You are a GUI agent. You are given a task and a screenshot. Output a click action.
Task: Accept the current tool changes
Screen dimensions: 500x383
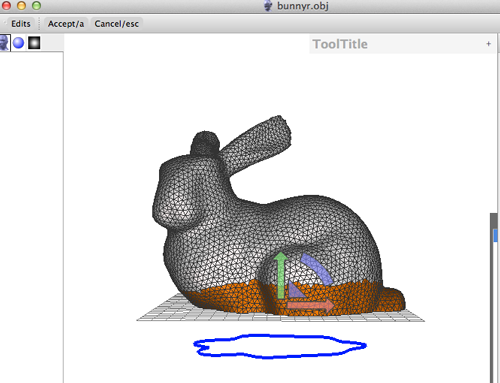tap(66, 24)
